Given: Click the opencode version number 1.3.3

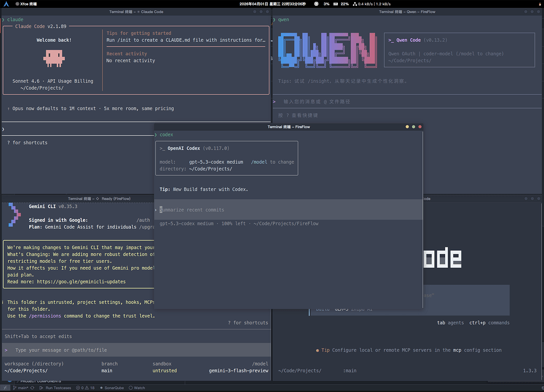Looking at the screenshot, I should 530,371.
